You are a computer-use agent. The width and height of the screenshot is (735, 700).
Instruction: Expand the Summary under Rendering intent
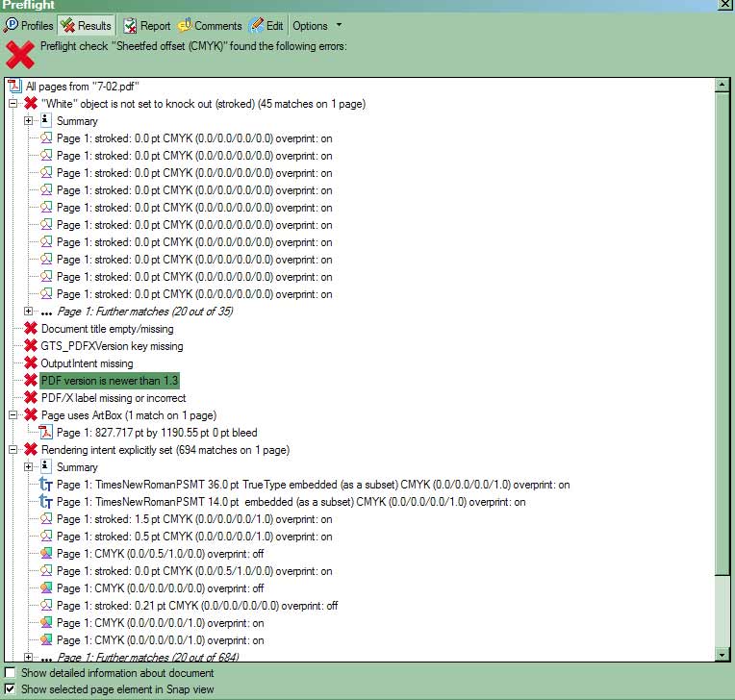coord(28,467)
